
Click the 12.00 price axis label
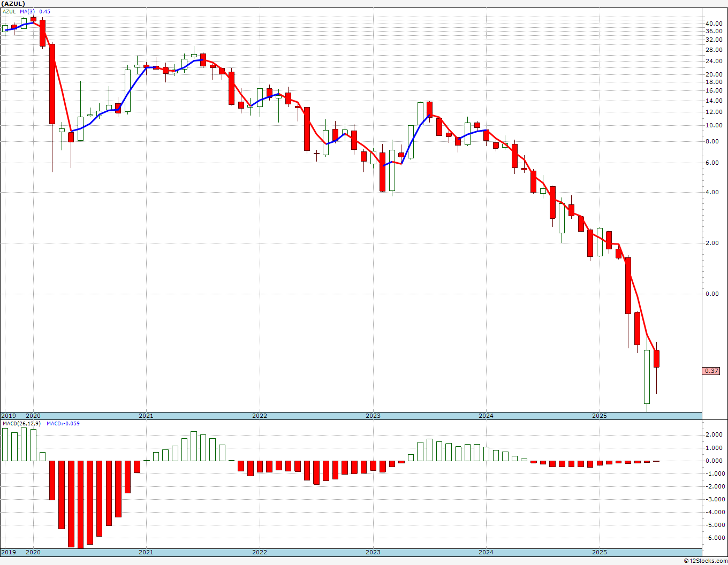[714, 112]
